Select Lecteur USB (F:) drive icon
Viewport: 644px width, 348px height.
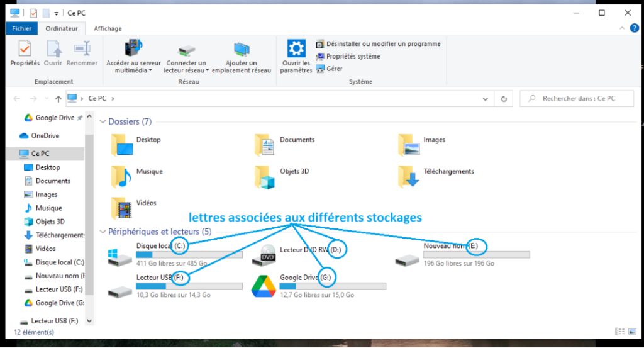[x=120, y=291]
